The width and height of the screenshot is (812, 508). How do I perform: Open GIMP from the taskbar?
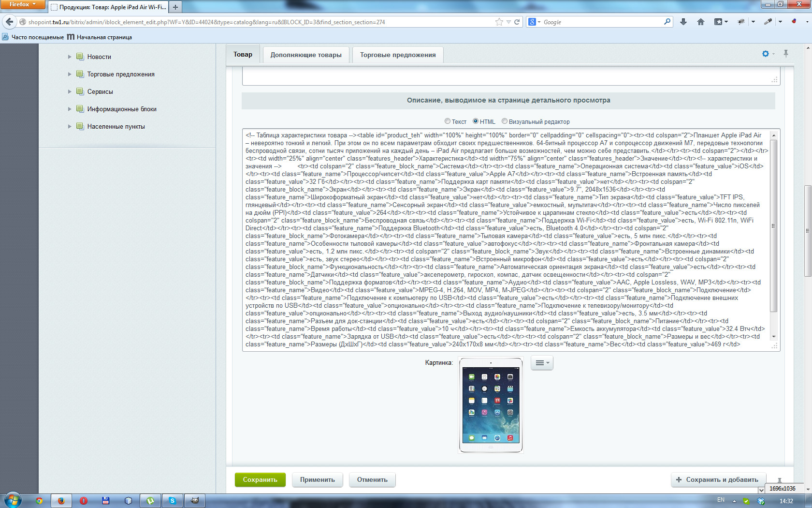tap(195, 501)
